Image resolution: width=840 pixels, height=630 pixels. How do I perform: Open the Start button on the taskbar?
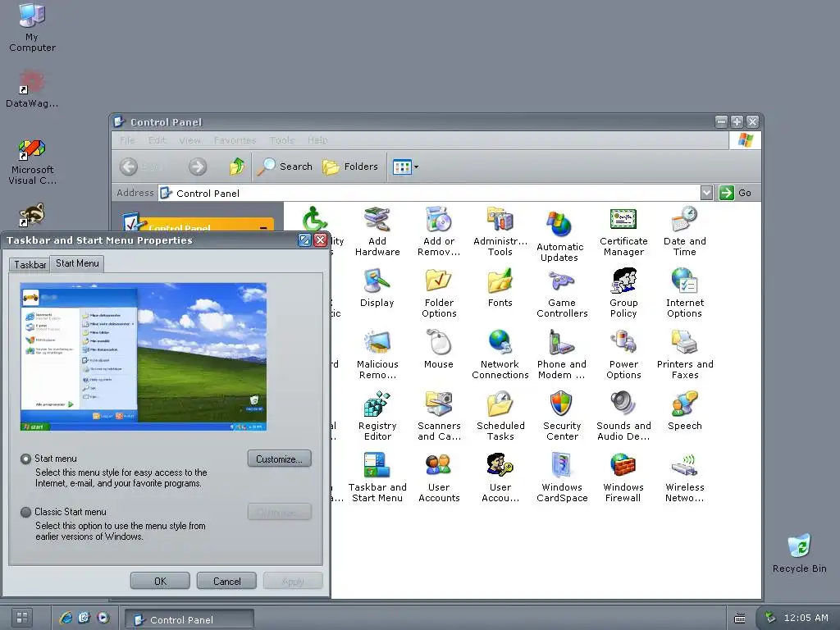pyautogui.click(x=22, y=618)
